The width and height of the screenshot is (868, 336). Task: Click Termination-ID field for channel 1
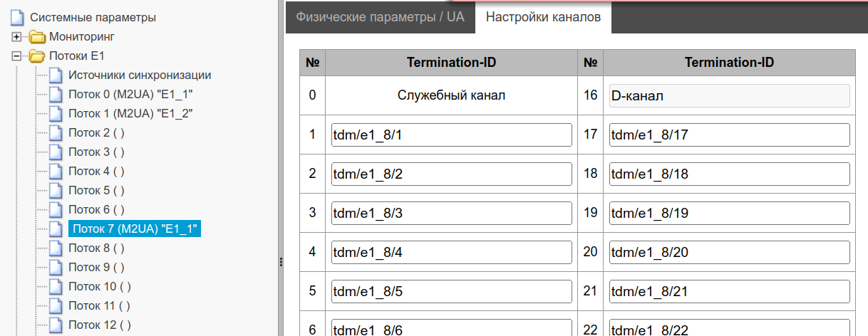452,135
